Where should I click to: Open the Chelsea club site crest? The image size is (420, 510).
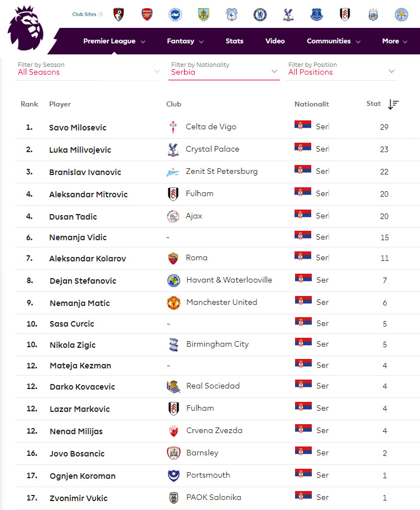click(x=260, y=14)
